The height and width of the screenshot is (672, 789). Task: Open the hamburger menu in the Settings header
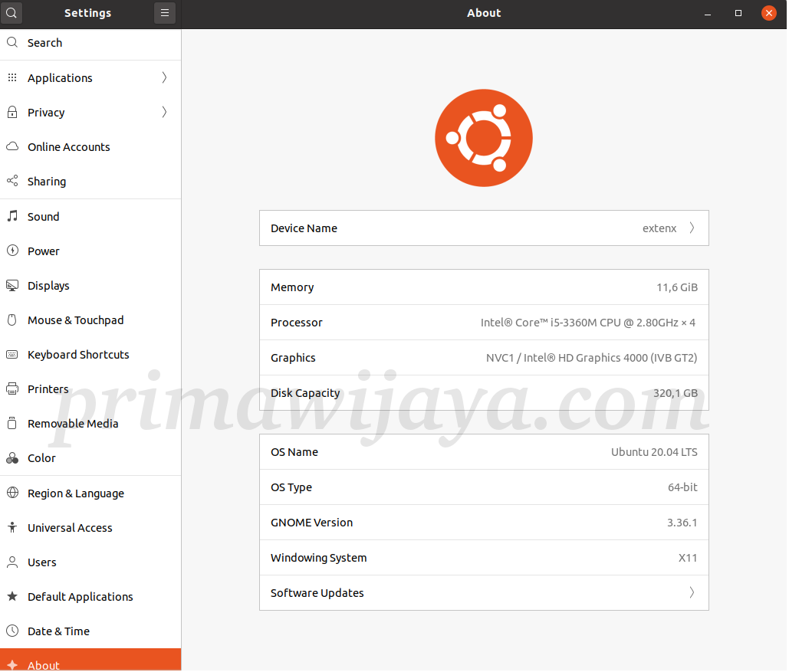click(x=165, y=13)
